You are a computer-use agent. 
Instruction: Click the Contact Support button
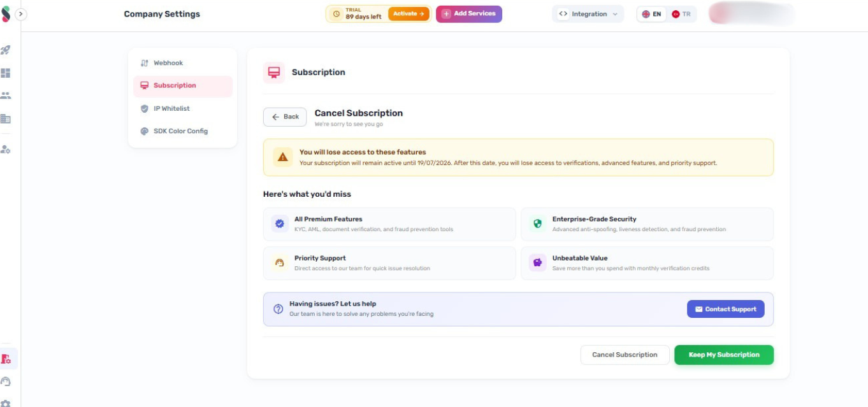[725, 310]
